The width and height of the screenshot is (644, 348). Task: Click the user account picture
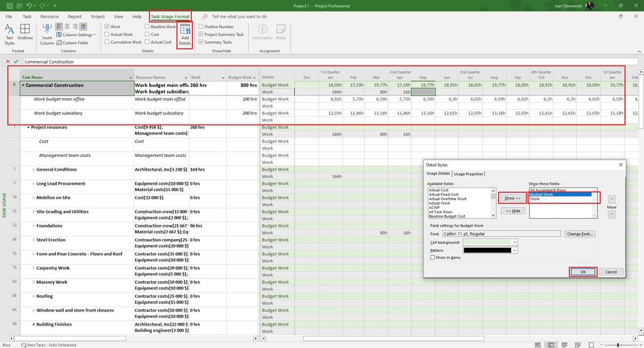click(x=589, y=5)
